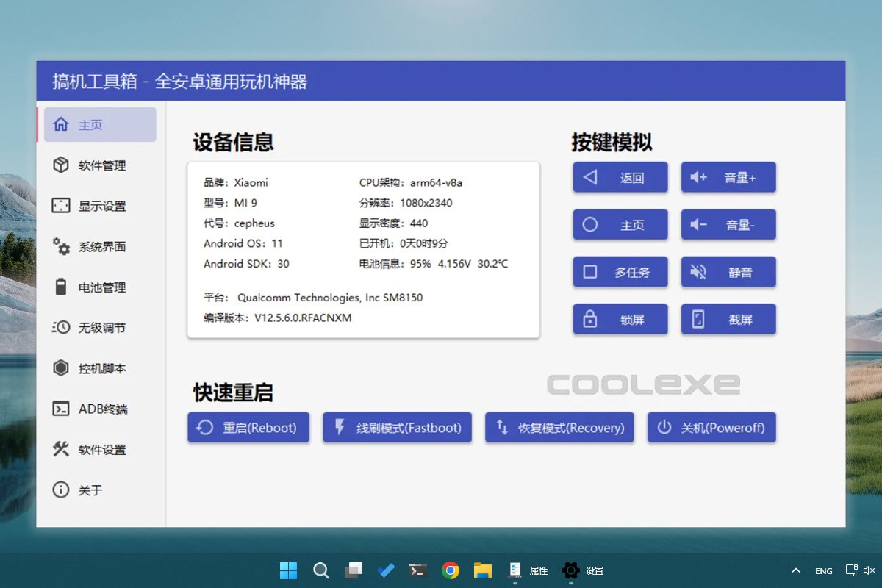882x588 pixels.
Task: Click the 平台 Qualcomm SM8150 text
Action: tap(313, 298)
